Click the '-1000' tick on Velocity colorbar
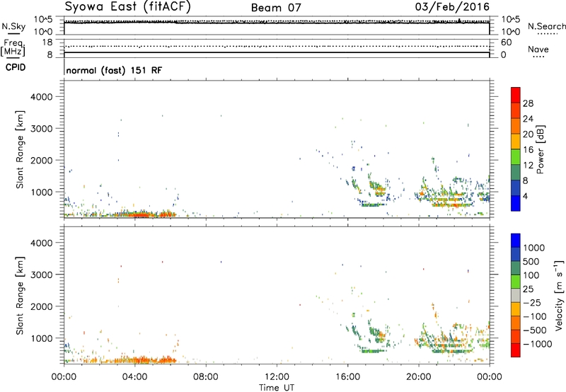This screenshot has height=392, width=566. click(537, 344)
